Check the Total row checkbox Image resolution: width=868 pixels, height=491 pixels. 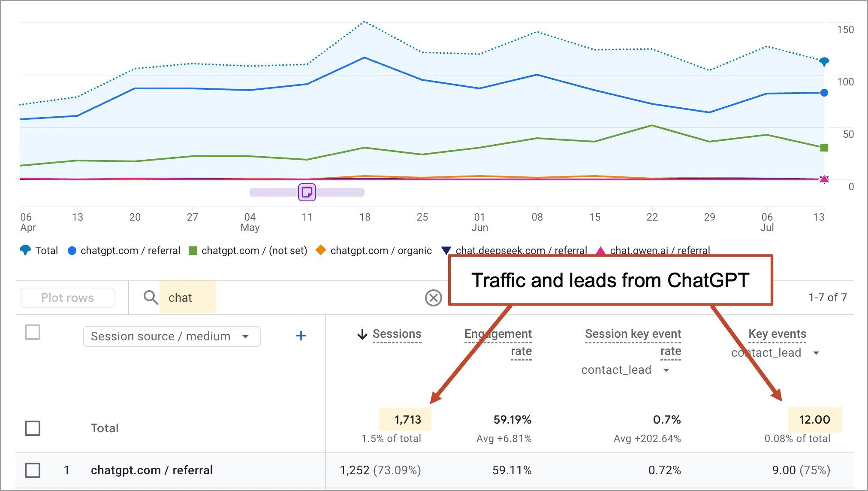point(33,428)
